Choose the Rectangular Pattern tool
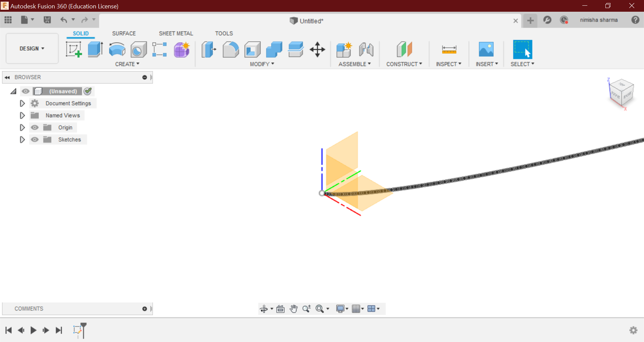This screenshot has width=644, height=342. (x=160, y=49)
